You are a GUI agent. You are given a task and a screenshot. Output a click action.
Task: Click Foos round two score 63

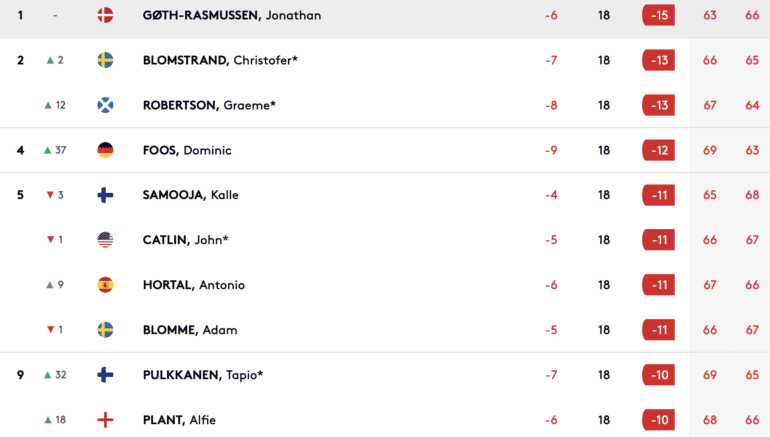[x=752, y=150]
